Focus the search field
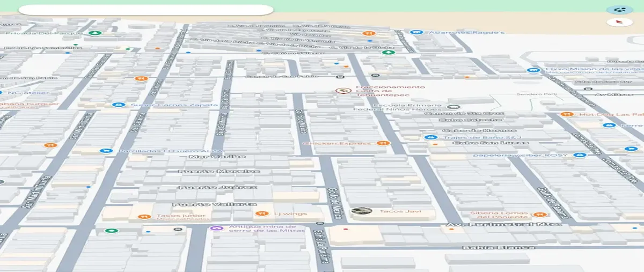The image size is (644, 272). (x=146, y=10)
